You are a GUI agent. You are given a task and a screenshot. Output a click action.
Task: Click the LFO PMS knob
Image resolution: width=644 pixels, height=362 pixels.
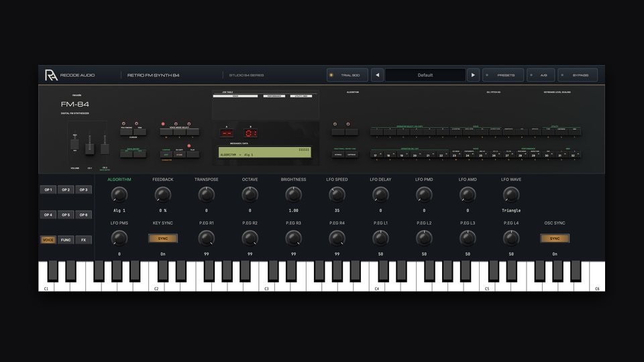click(x=119, y=238)
